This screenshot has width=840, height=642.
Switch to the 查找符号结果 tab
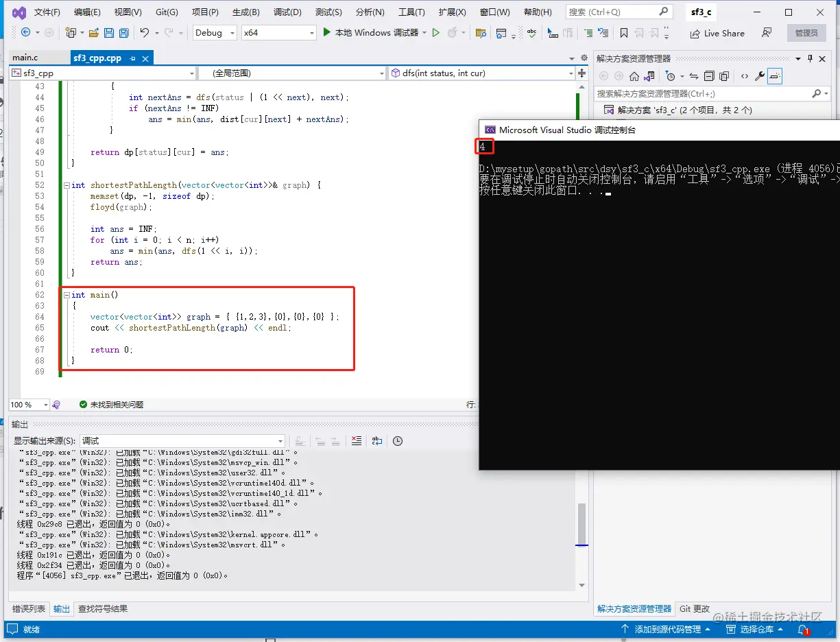(x=102, y=608)
